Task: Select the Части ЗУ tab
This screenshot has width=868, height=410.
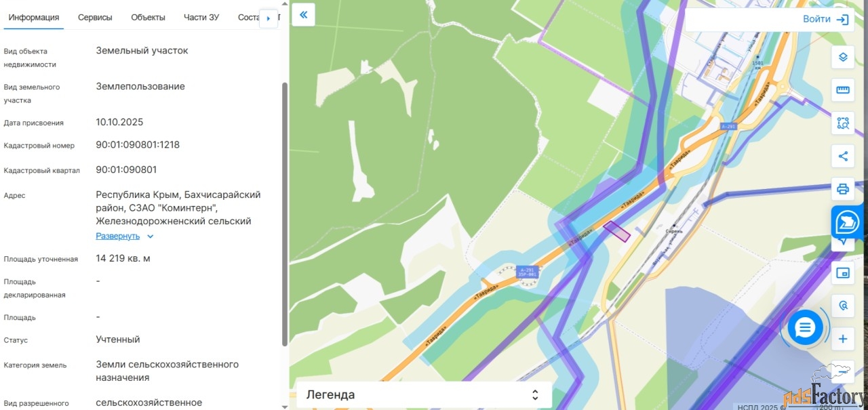Action: 201,18
